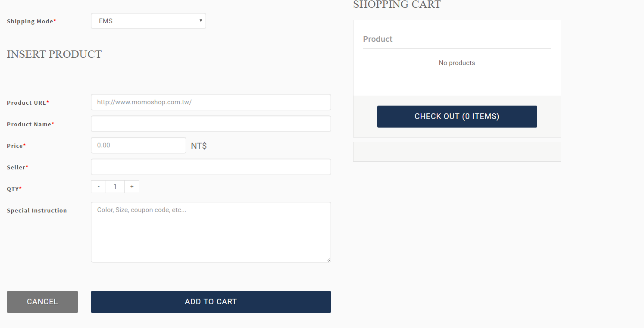
Task: Click the Seller text field
Action: (x=211, y=167)
